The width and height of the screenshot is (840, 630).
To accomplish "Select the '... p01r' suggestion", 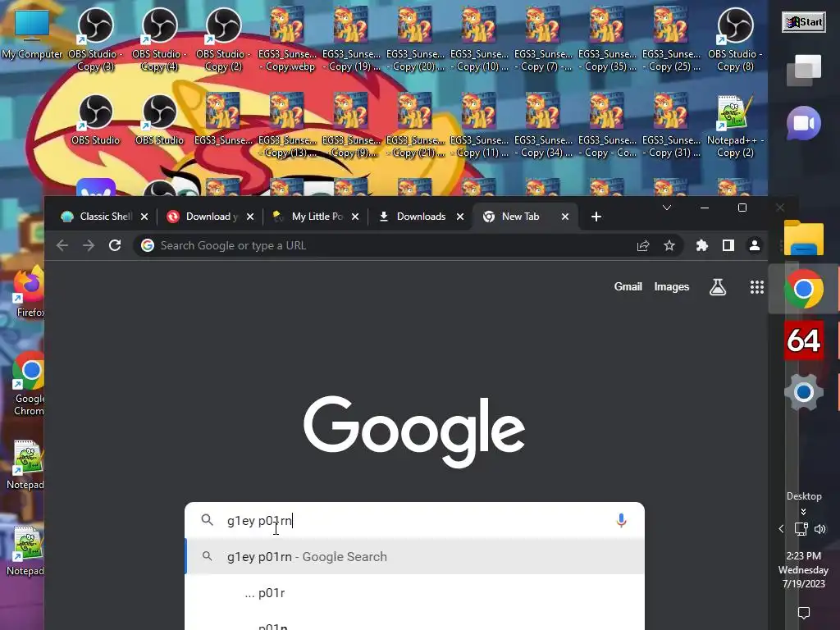I will coord(414,592).
